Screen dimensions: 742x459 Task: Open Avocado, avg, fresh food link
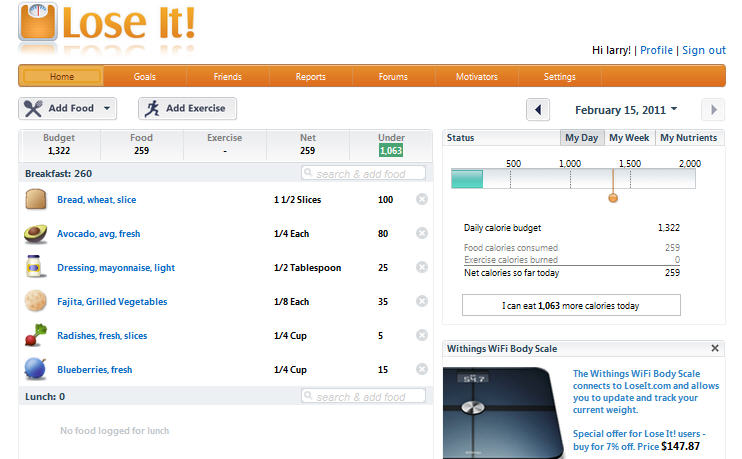click(98, 234)
